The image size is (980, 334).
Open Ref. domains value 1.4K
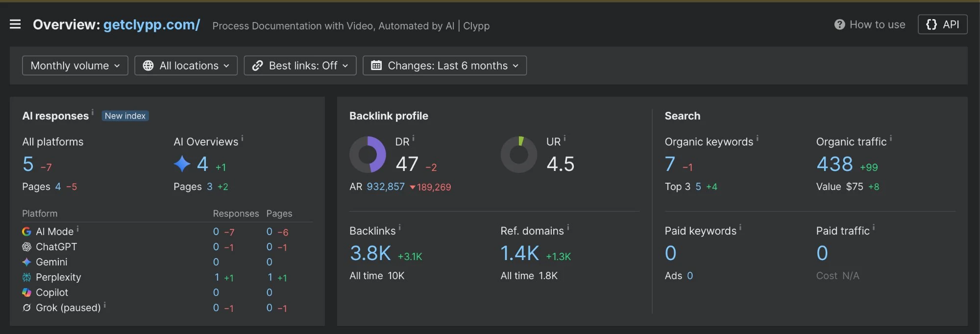coord(520,253)
